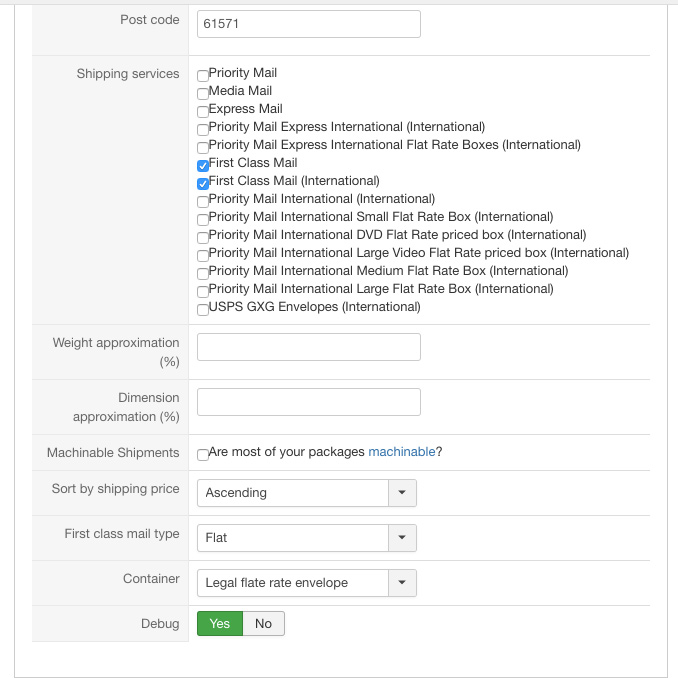This screenshot has width=678, height=678.
Task: Check Priority Mail International DVD Flat Rate box
Action: [203, 237]
